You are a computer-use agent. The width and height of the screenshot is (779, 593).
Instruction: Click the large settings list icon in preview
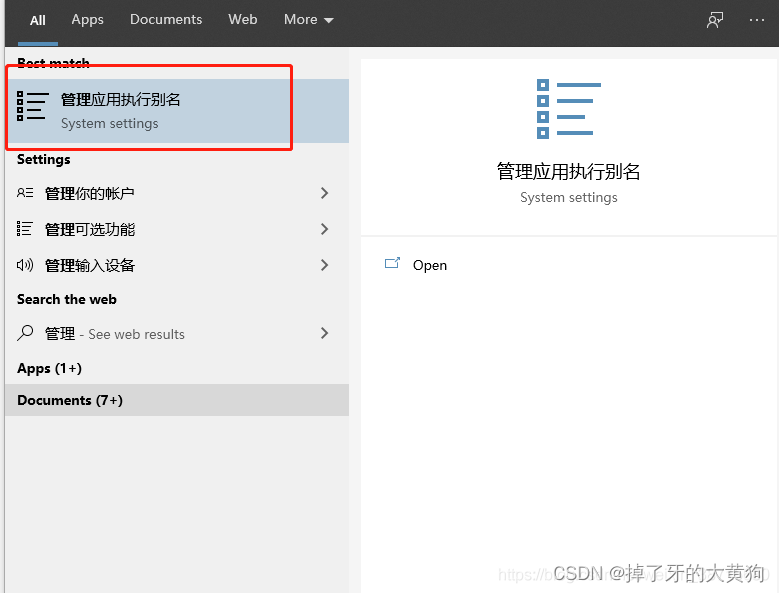pos(568,109)
